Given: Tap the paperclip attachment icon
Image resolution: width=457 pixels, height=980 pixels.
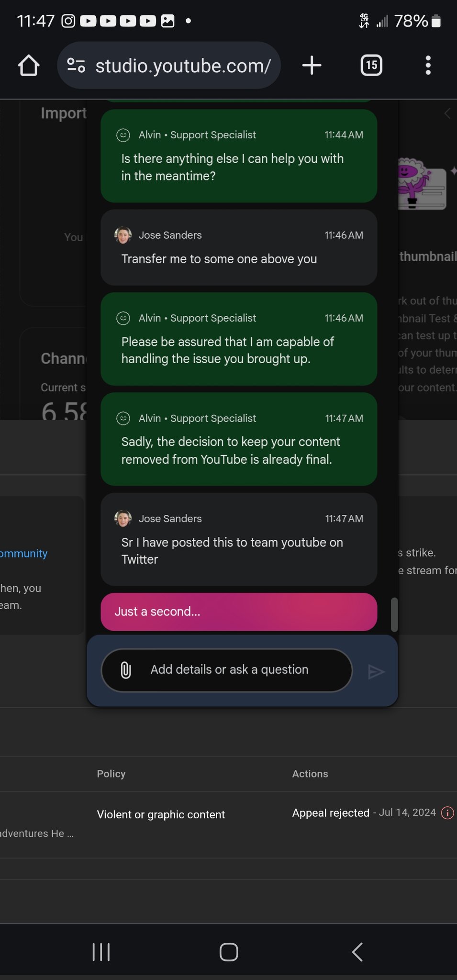Looking at the screenshot, I should point(126,670).
